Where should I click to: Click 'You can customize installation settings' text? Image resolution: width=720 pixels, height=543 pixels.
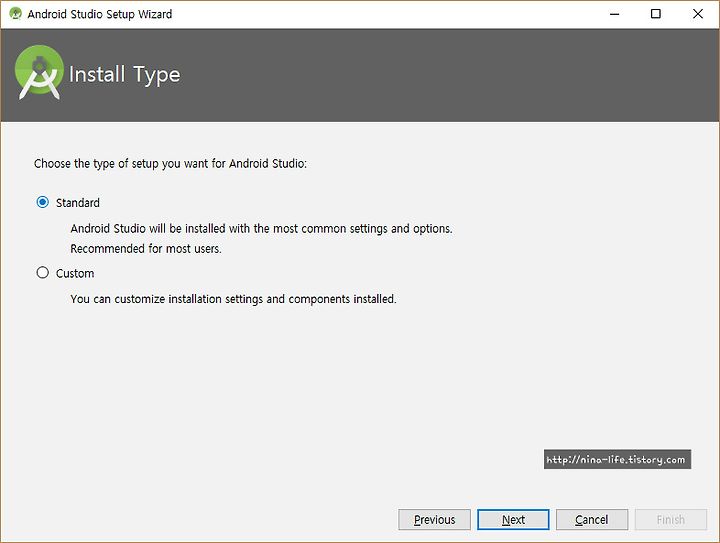tap(233, 299)
